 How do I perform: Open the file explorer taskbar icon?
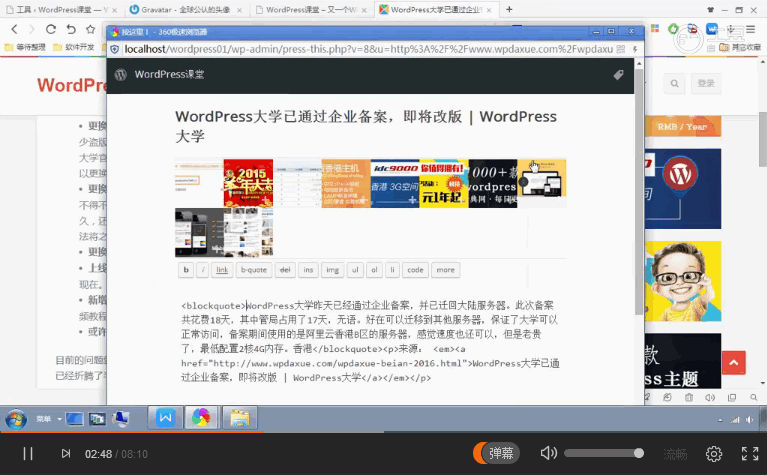coord(240,418)
